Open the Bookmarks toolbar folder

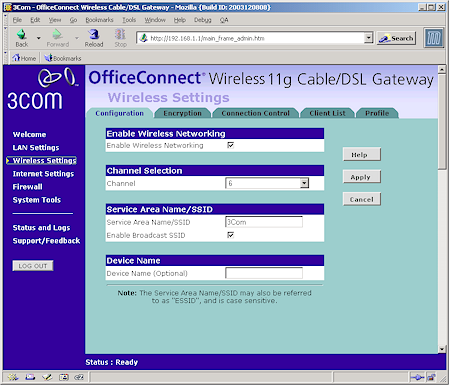coord(63,58)
